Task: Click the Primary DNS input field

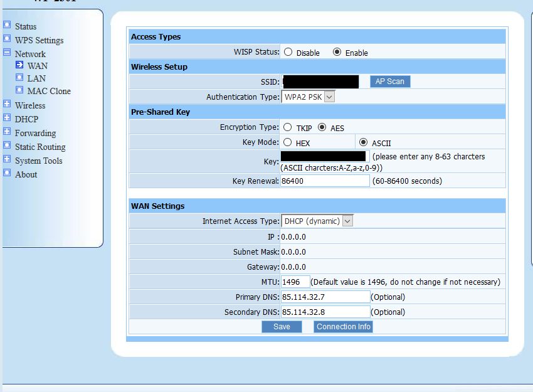Action: (x=325, y=297)
